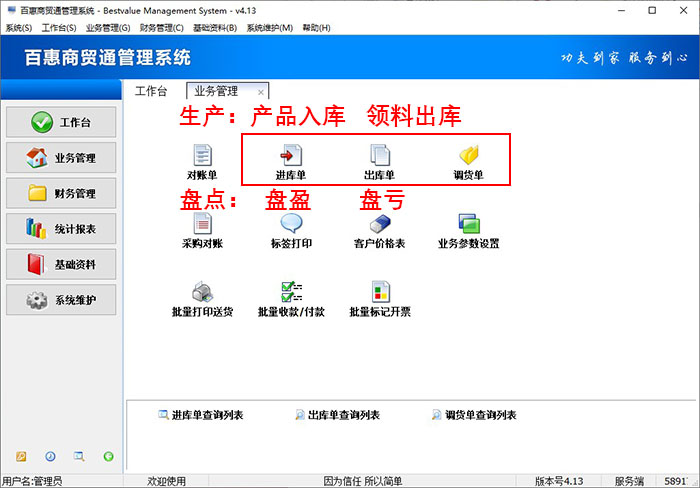Open the 对账单 statement icon
Image resolution: width=700 pixels, height=488 pixels.
[202, 158]
